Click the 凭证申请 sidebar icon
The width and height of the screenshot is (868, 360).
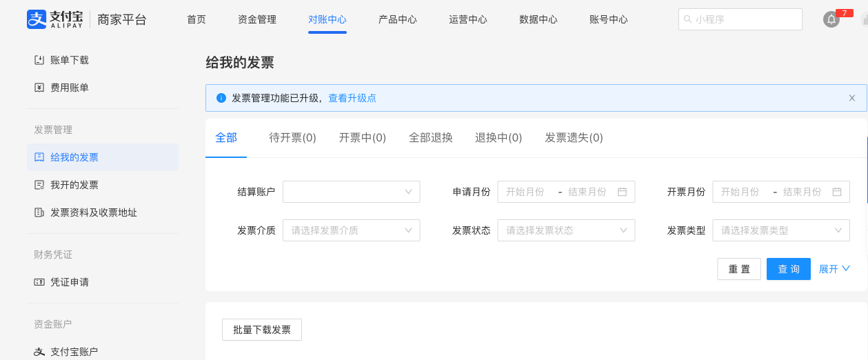click(39, 282)
